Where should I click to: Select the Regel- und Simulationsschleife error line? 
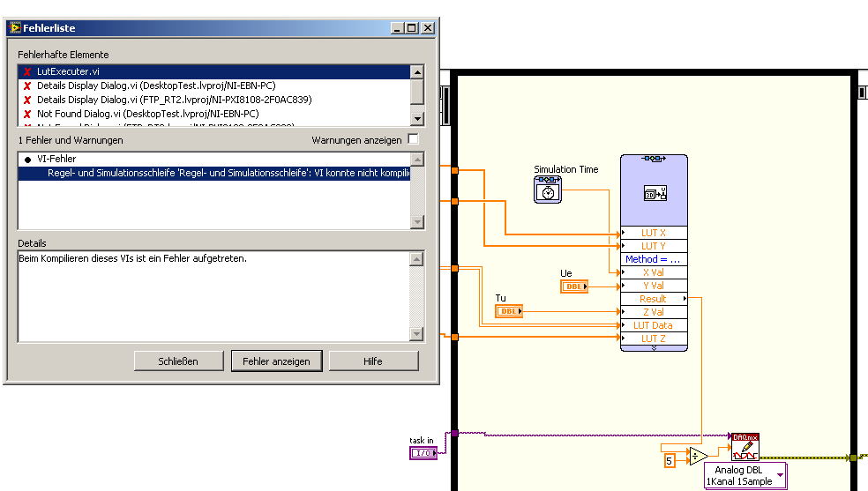pyautogui.click(x=228, y=174)
